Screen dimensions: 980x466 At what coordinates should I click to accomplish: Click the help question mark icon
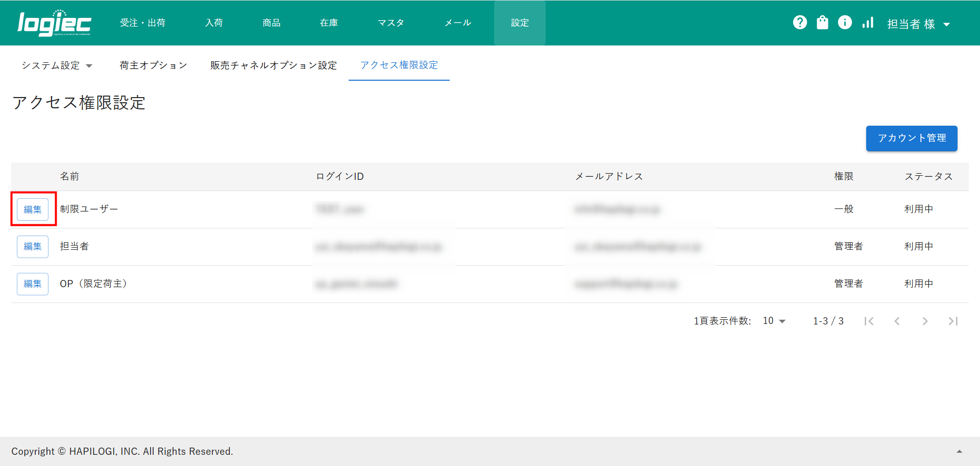(x=800, y=22)
